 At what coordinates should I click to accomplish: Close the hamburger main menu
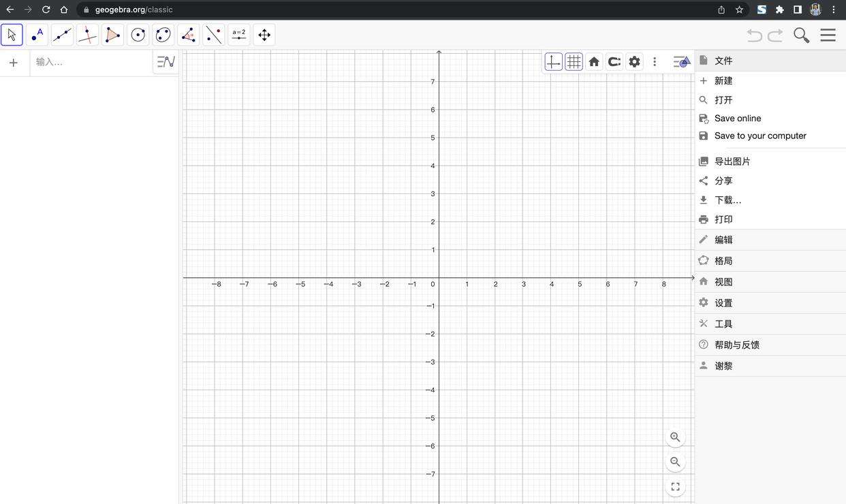coord(828,35)
